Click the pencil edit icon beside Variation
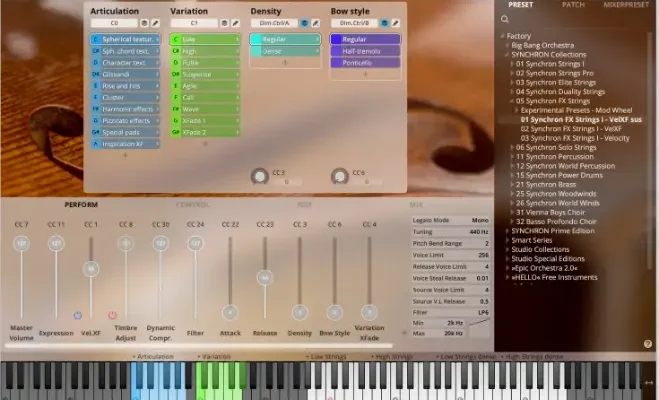The height and width of the screenshot is (400, 659). [x=237, y=21]
